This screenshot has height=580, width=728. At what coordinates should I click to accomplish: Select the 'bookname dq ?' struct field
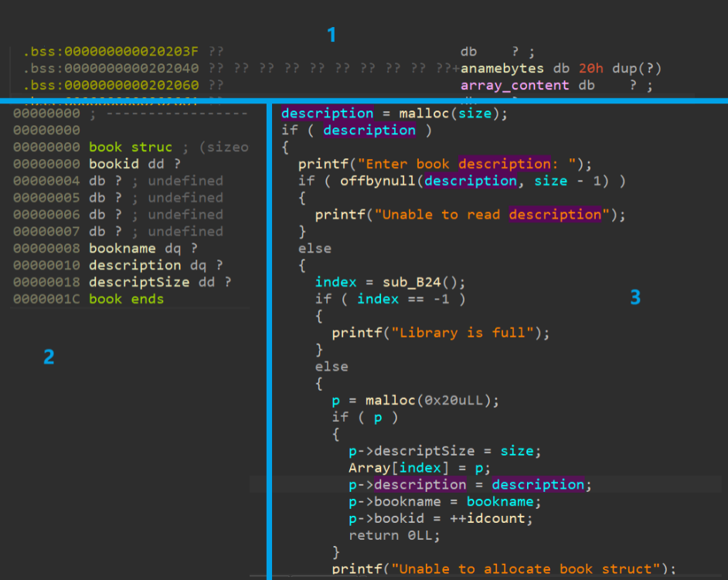[143, 248]
